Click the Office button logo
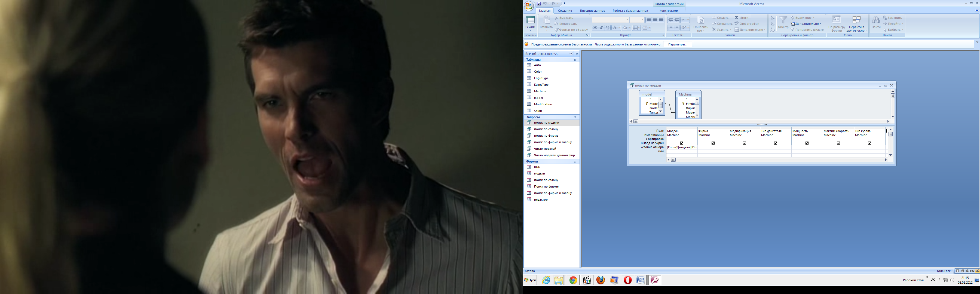Image resolution: width=980 pixels, height=294 pixels. pyautogui.click(x=529, y=6)
